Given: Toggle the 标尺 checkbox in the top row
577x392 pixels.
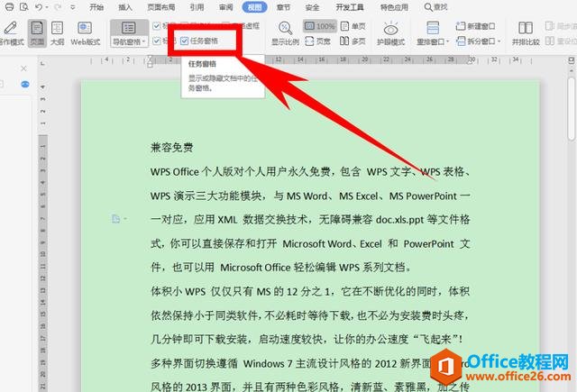Looking at the screenshot, I should (x=156, y=26).
